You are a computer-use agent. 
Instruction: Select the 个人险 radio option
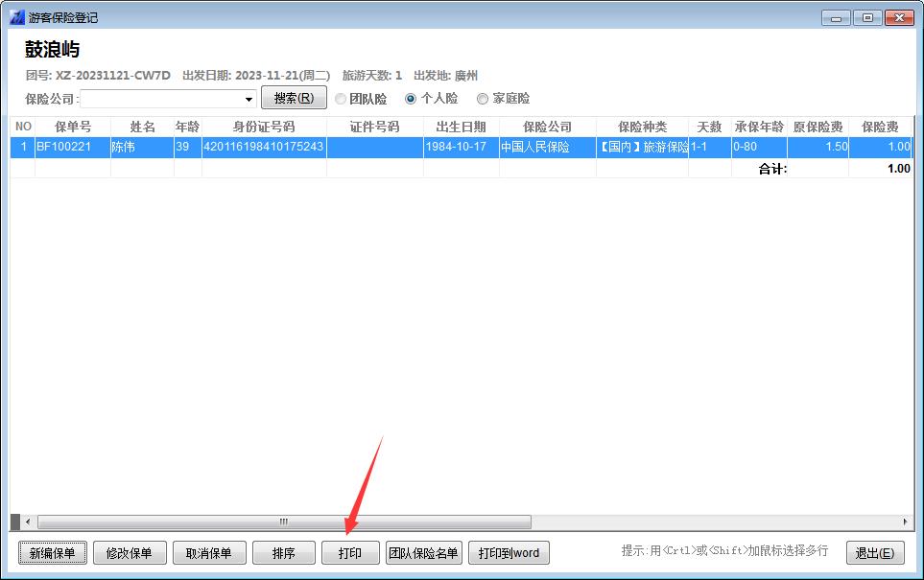click(x=412, y=99)
